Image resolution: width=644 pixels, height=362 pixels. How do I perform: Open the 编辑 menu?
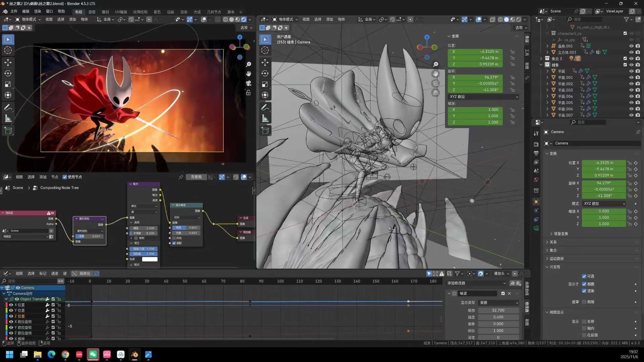[x=26, y=11]
